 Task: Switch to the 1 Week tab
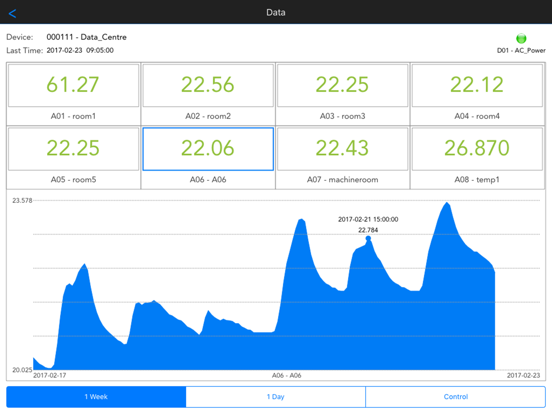[x=96, y=397]
